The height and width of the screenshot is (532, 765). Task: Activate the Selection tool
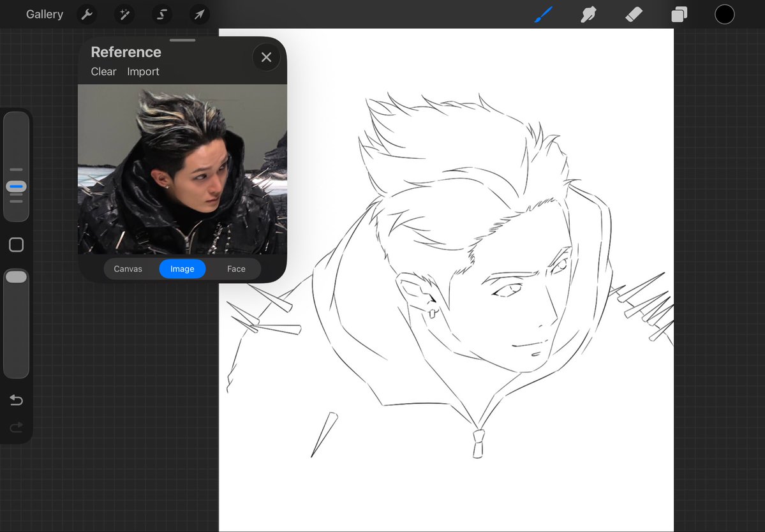click(x=162, y=15)
